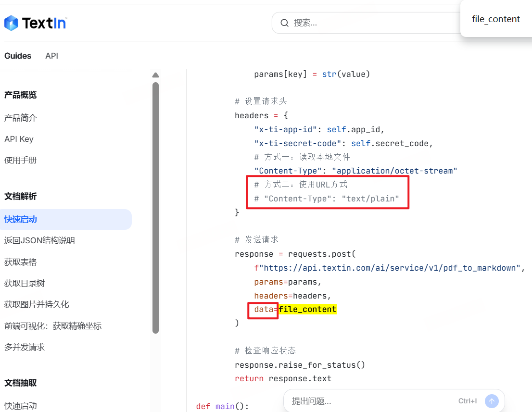Click response.raise_for_status() line
This screenshot has height=412, width=532.
coord(300,365)
